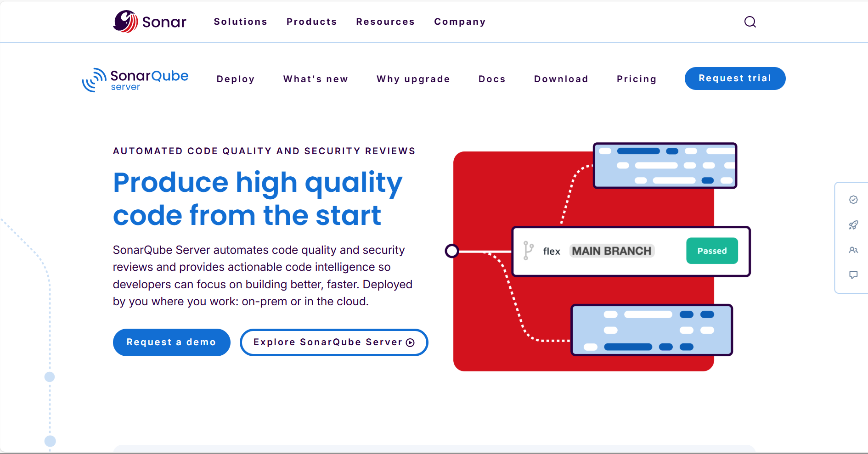Screen dimensions: 868x454
Task: Go to the Download page
Action: click(x=561, y=79)
